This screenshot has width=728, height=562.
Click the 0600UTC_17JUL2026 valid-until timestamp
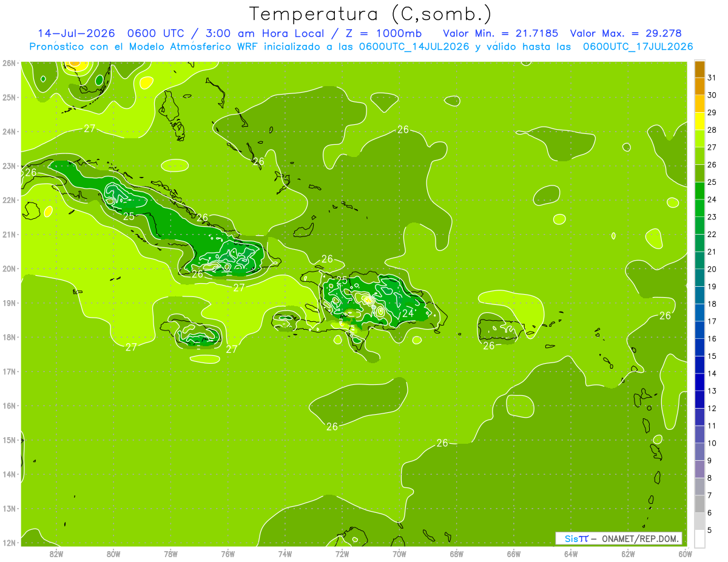click(x=638, y=46)
